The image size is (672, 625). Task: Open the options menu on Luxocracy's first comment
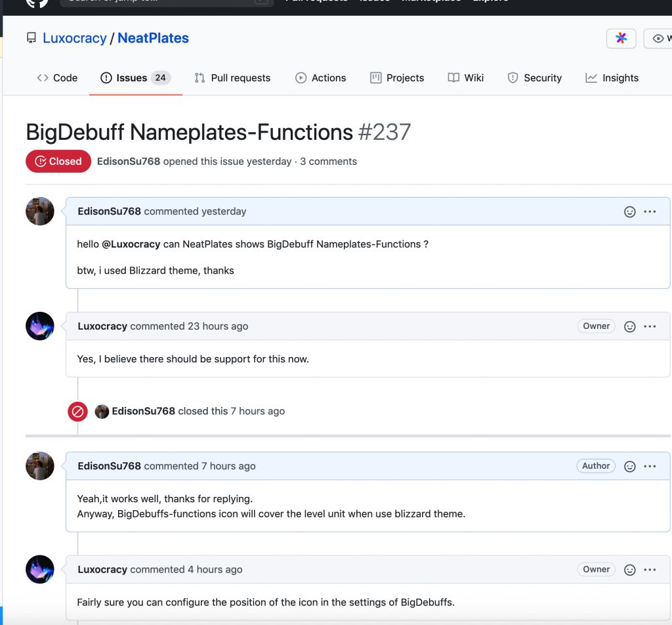650,327
